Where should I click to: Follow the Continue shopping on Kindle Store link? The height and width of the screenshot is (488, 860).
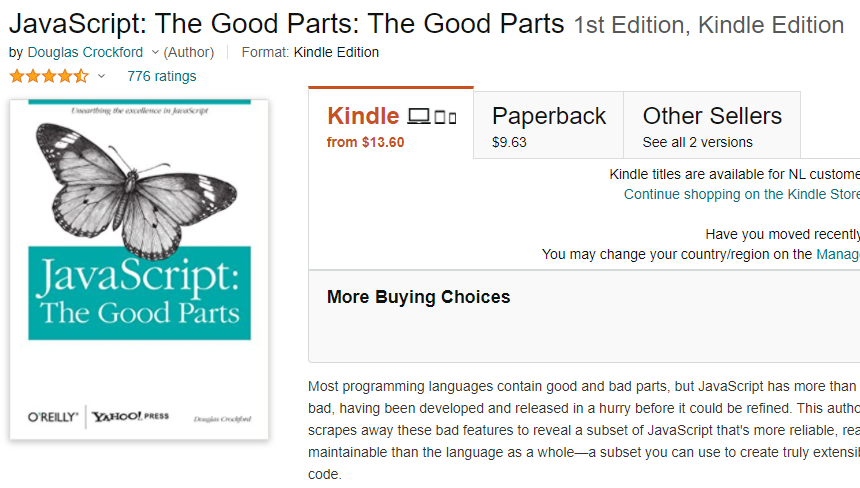click(x=741, y=194)
